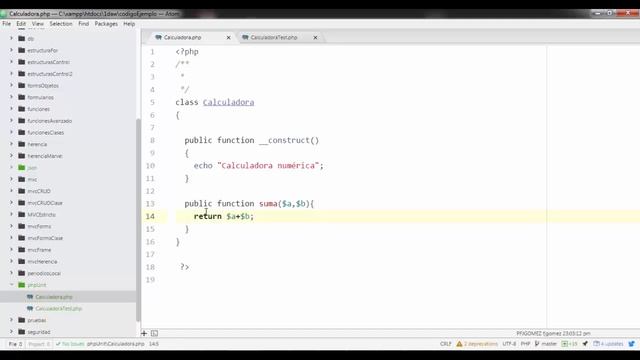Collapse the phpUnit folder
Image resolution: width=640 pixels, height=360 pixels.
[11, 285]
